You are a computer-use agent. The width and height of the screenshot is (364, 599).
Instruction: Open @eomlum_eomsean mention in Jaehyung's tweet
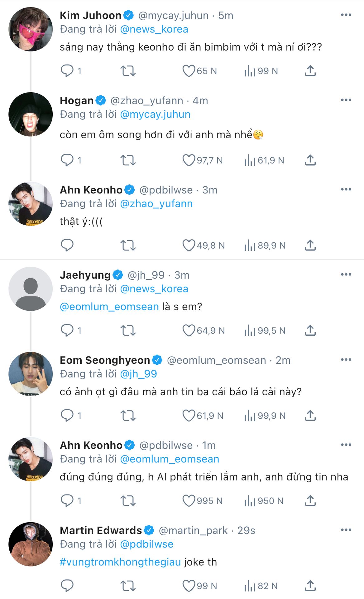(x=109, y=307)
